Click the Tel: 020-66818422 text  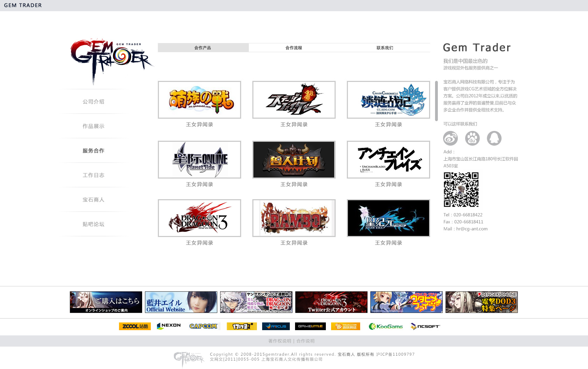pos(463,215)
